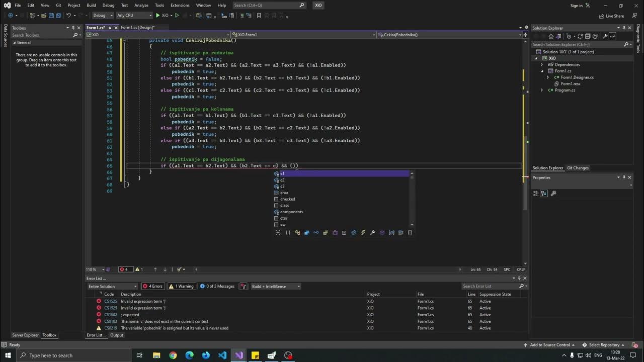The image size is (644, 362).
Task: Open the XiO.Form1 type dropdown
Action: click(305, 35)
